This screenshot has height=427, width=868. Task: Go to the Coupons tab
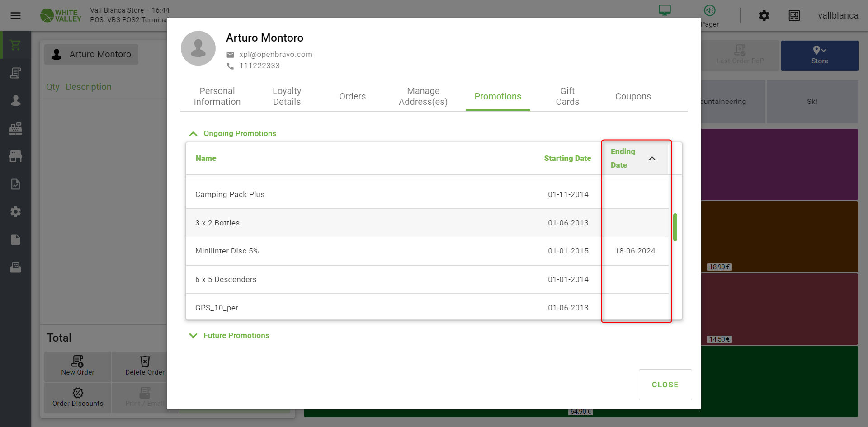(632, 96)
